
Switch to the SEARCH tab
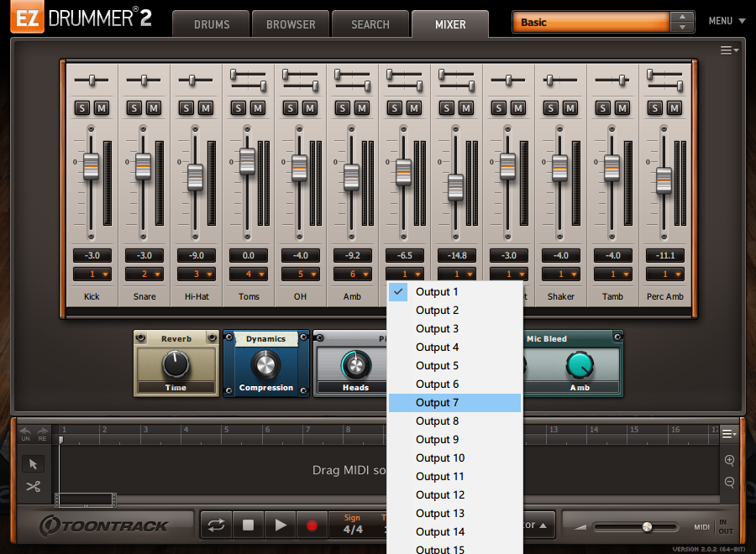[370, 24]
